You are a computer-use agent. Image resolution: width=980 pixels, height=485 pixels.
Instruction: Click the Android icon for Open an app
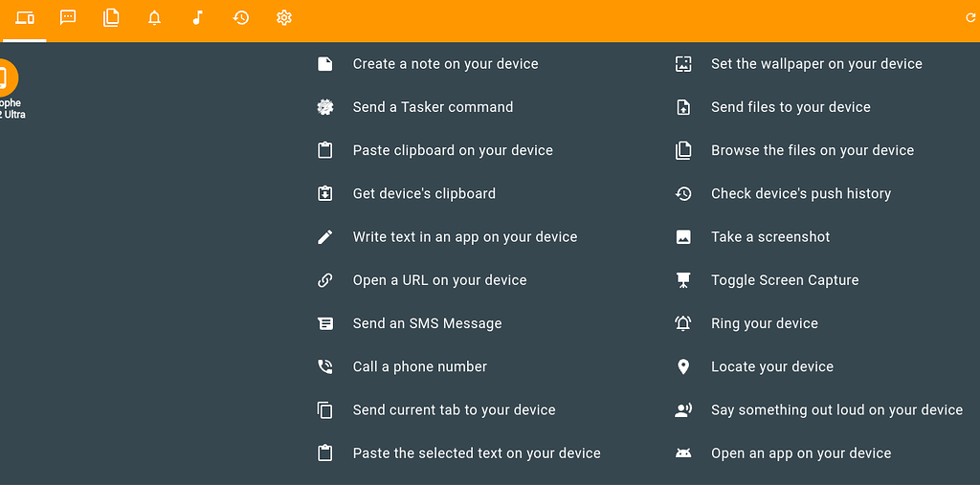click(x=683, y=453)
